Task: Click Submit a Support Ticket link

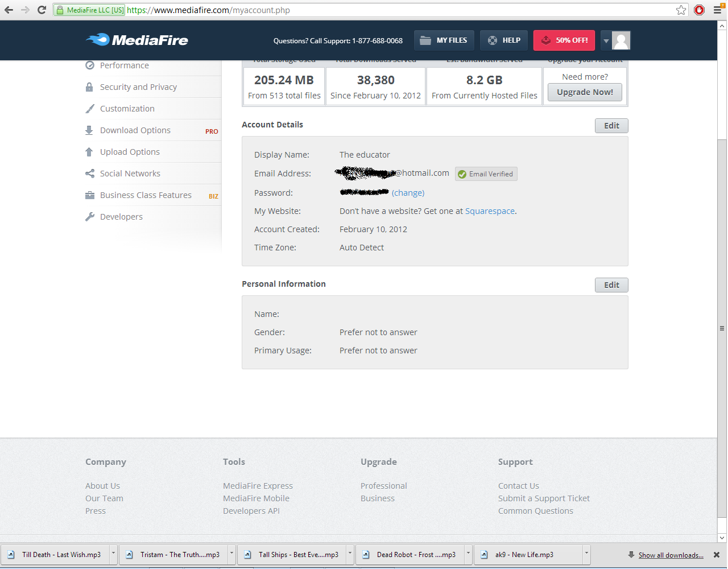Action: [x=544, y=498]
